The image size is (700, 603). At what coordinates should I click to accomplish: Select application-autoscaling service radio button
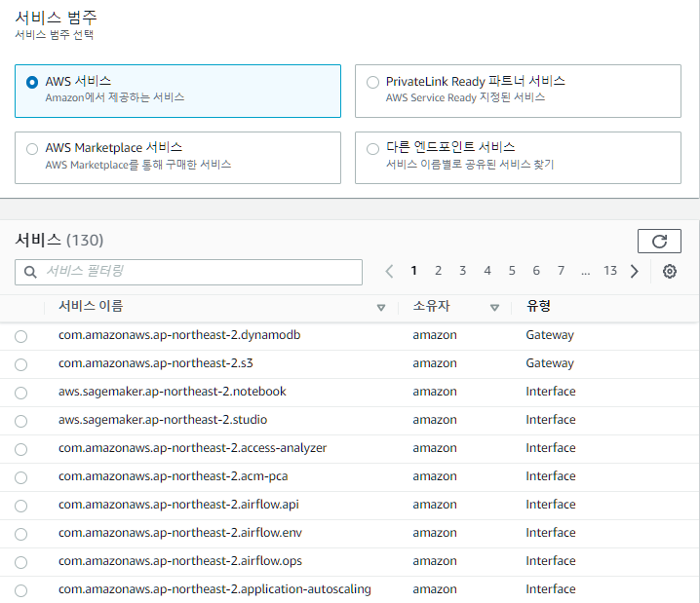21,590
